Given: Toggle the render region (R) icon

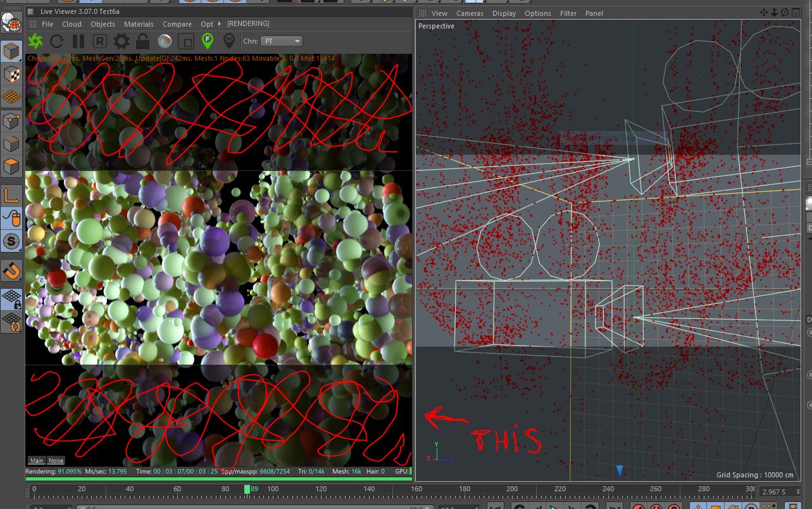Looking at the screenshot, I should 99,42.
